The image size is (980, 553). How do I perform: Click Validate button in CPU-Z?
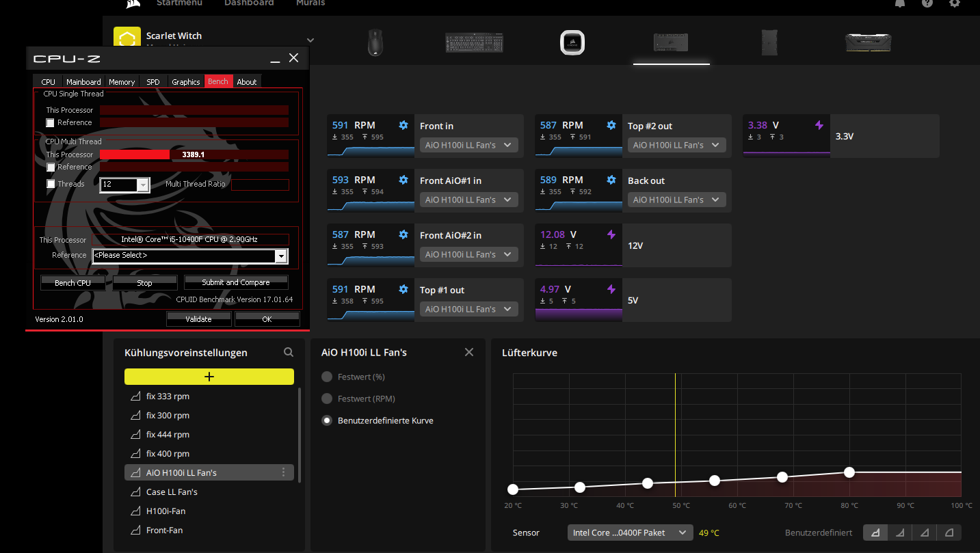click(x=198, y=319)
